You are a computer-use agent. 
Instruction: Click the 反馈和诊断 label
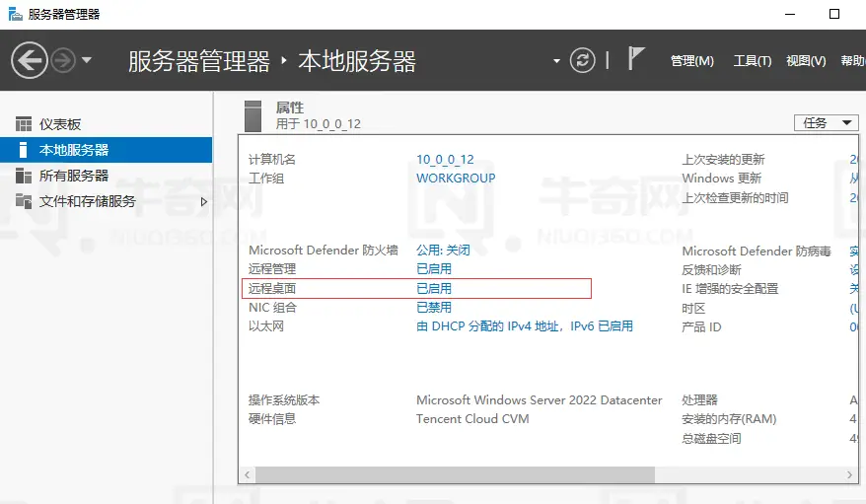point(711,270)
